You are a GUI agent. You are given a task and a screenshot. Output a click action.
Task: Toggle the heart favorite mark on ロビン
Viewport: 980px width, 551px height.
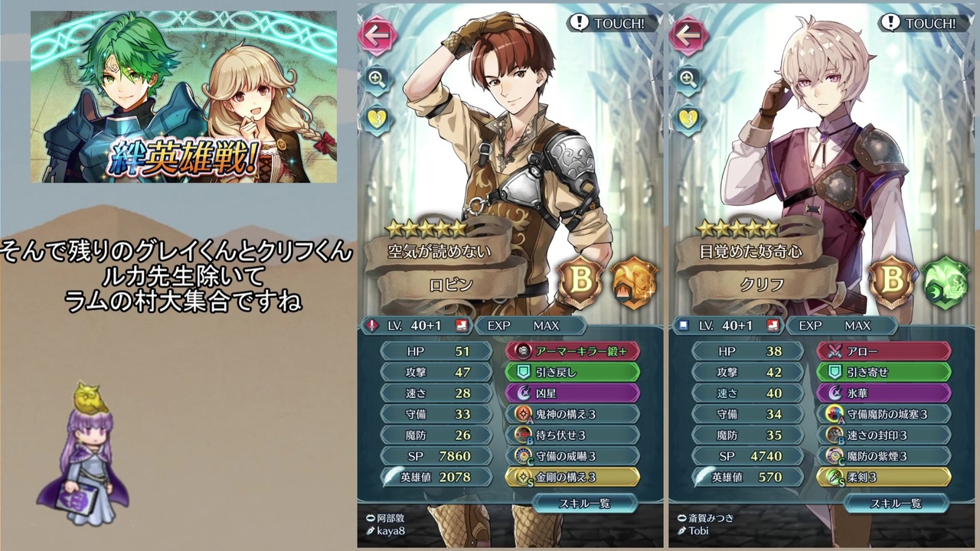tap(377, 119)
